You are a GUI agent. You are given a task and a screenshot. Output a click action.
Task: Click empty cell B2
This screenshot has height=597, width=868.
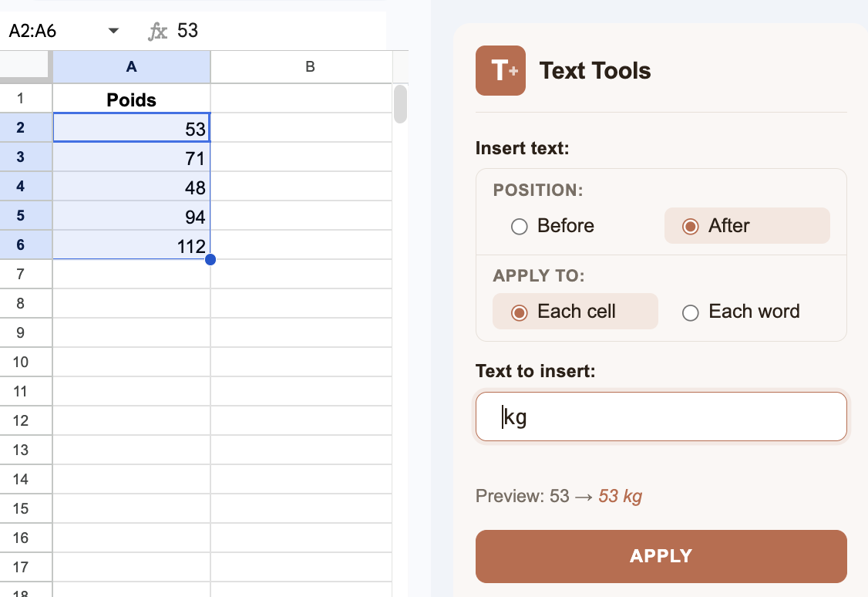click(301, 128)
